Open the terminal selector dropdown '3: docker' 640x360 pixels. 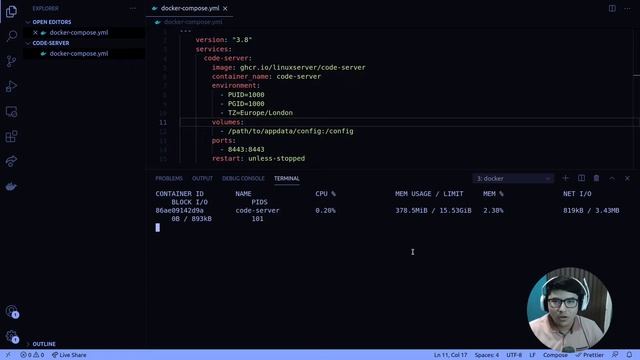point(513,178)
